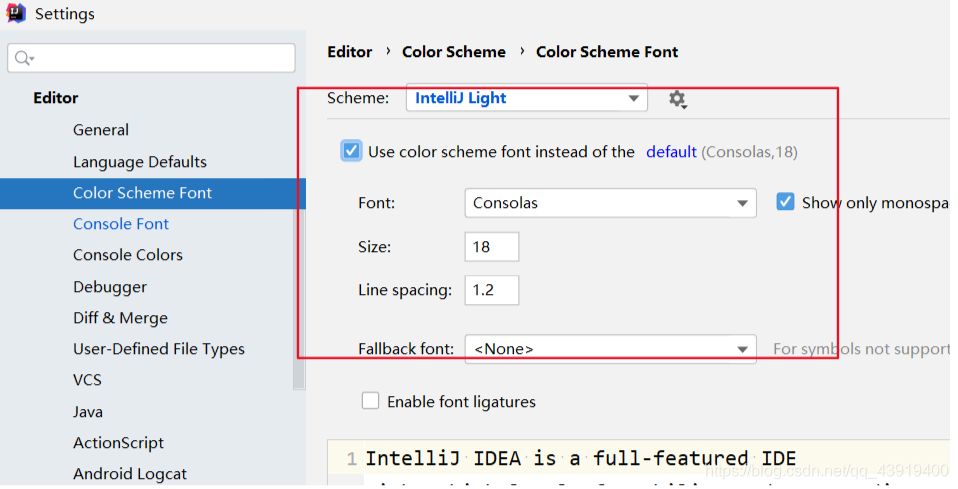Click the Size field containing 18
This screenshot has width=958, height=489.
(x=492, y=246)
